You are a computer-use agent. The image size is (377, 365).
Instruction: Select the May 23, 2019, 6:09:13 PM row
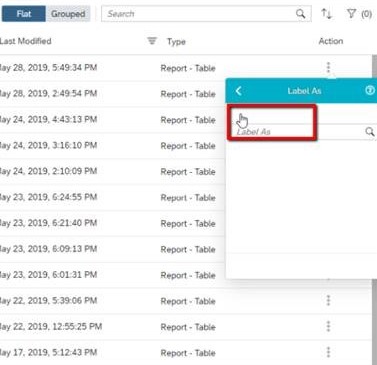coord(113,249)
